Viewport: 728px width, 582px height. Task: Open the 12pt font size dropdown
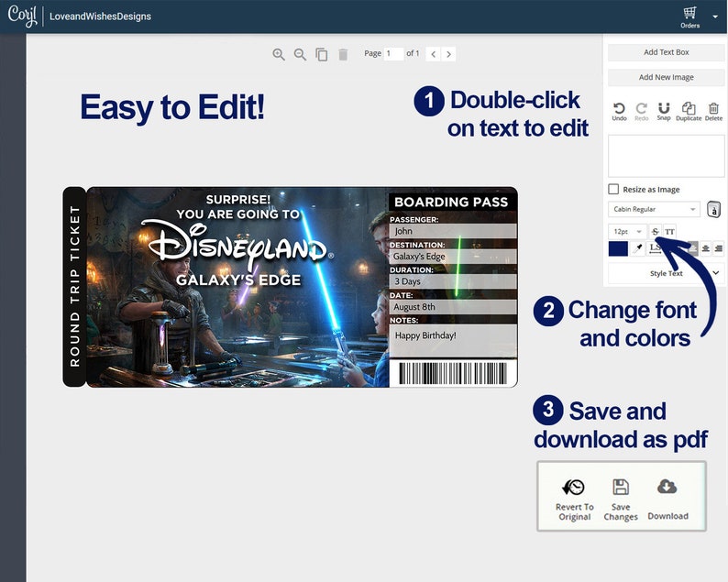(627, 231)
